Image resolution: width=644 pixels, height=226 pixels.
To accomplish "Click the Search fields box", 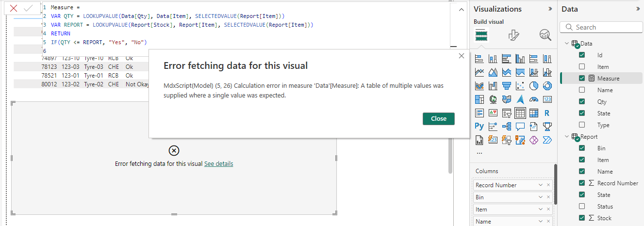I will pos(600,27).
